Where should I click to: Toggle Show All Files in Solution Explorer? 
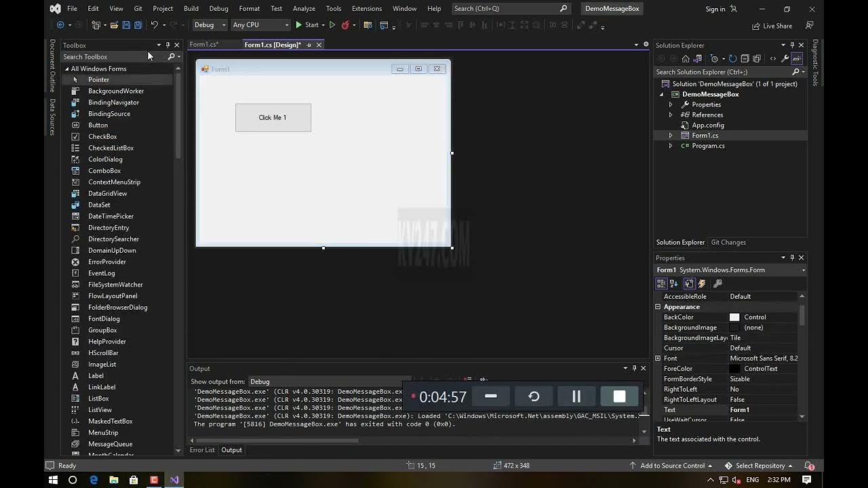point(757,59)
